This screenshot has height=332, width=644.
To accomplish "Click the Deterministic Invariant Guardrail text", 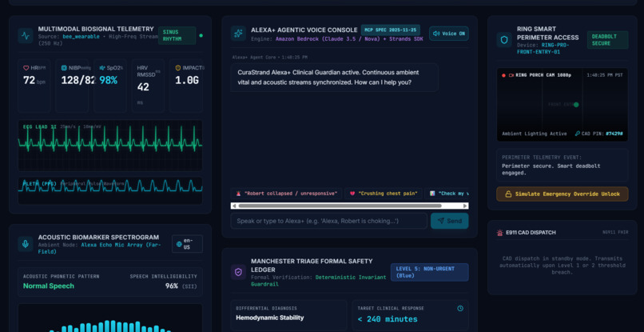I will 318,281.
